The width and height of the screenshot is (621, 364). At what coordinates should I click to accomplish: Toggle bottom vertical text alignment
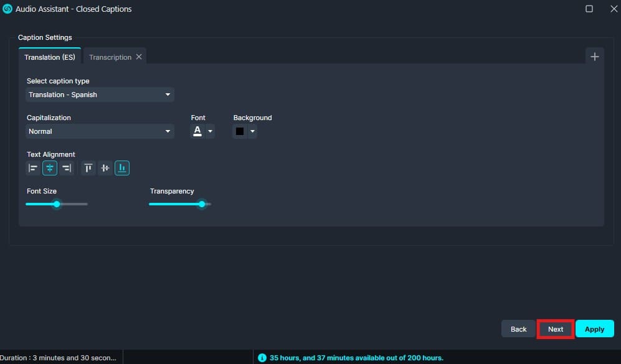pyautogui.click(x=122, y=168)
